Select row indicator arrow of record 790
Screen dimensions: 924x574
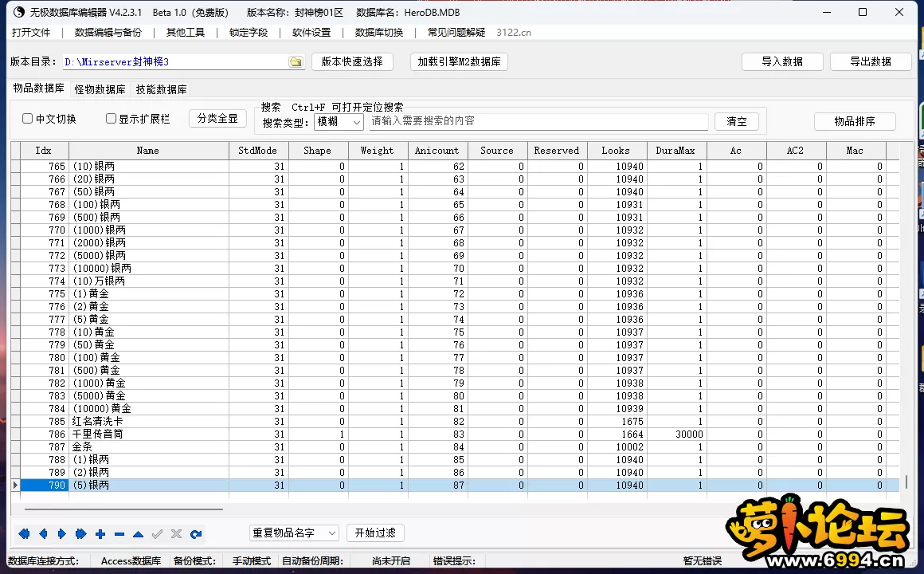(15, 485)
